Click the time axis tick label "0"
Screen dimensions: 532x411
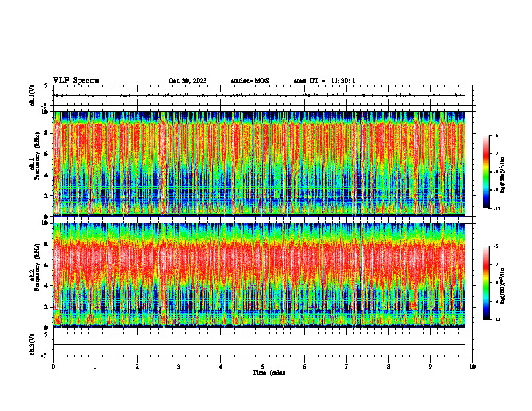tap(53, 367)
